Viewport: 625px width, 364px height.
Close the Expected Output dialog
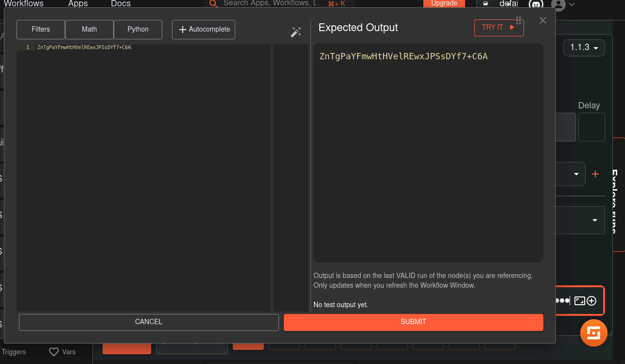[x=543, y=20]
